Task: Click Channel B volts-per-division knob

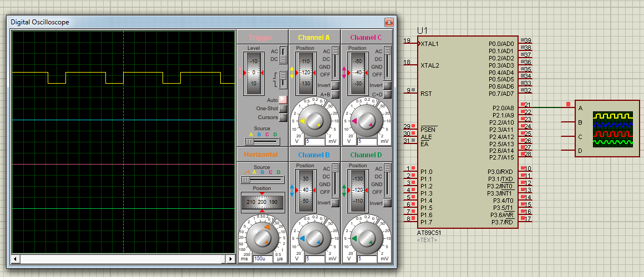Action: click(314, 238)
